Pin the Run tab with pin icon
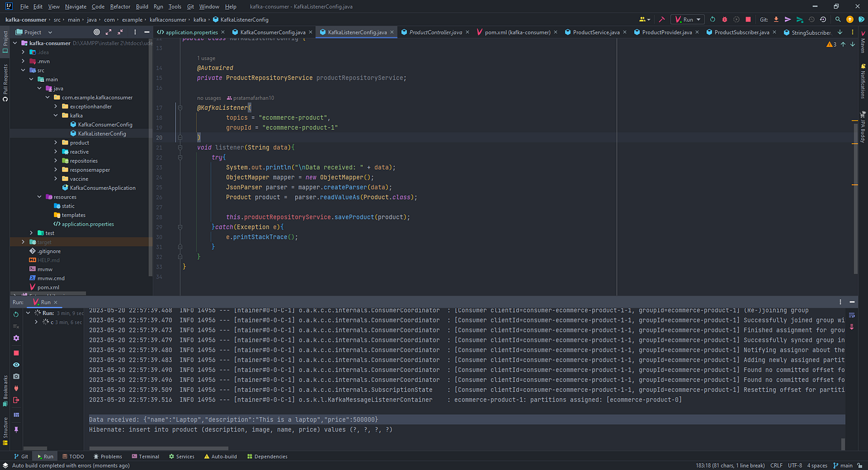The height and width of the screenshot is (470, 868). pos(16,429)
